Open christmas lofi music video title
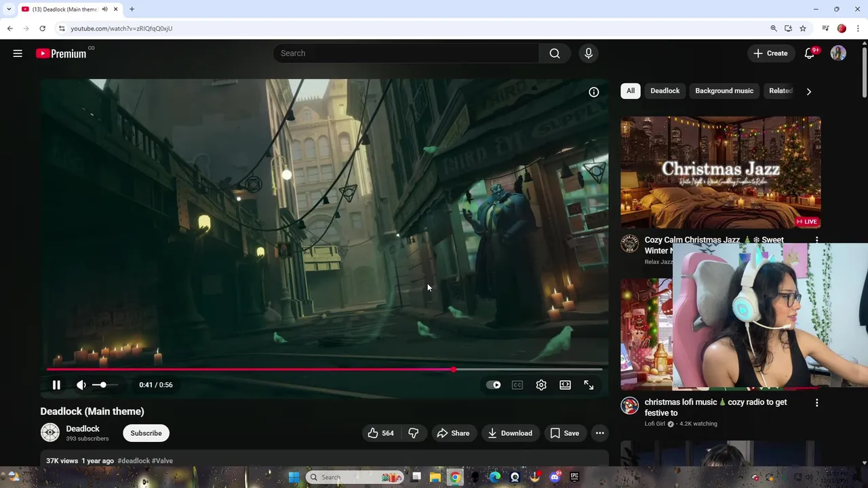 (x=715, y=407)
